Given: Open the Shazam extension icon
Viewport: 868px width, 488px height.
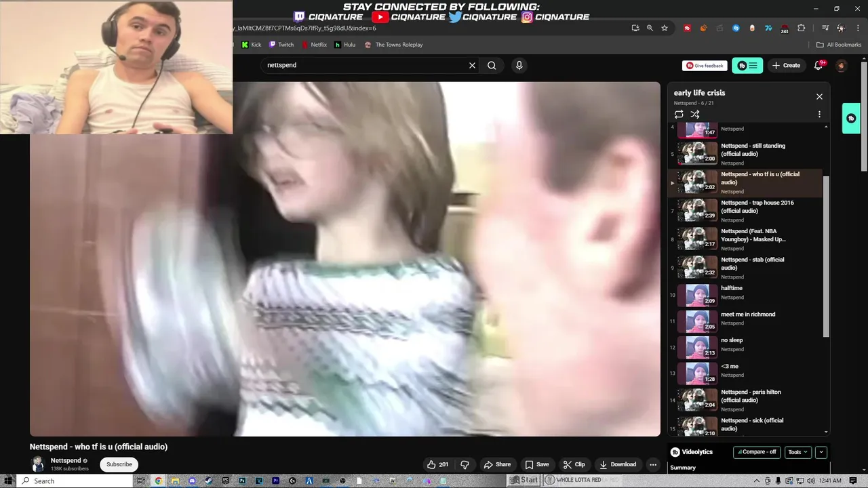Looking at the screenshot, I should click(x=736, y=28).
